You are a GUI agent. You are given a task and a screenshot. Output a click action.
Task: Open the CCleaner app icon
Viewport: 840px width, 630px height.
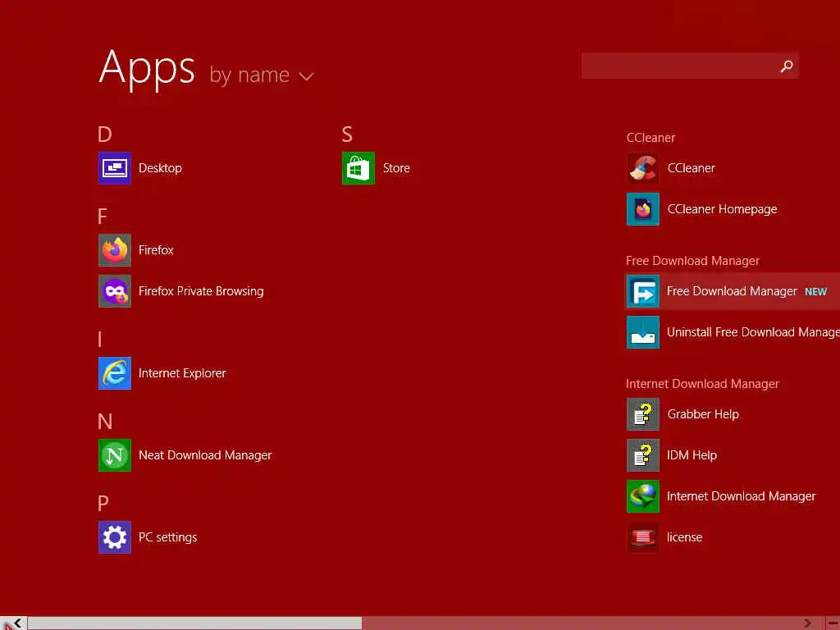(x=643, y=168)
